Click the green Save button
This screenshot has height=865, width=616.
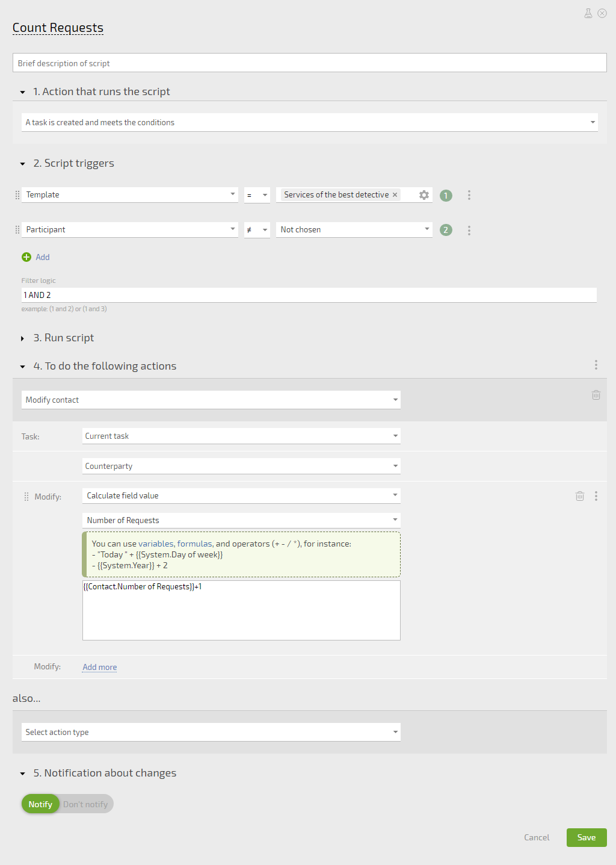click(x=587, y=837)
